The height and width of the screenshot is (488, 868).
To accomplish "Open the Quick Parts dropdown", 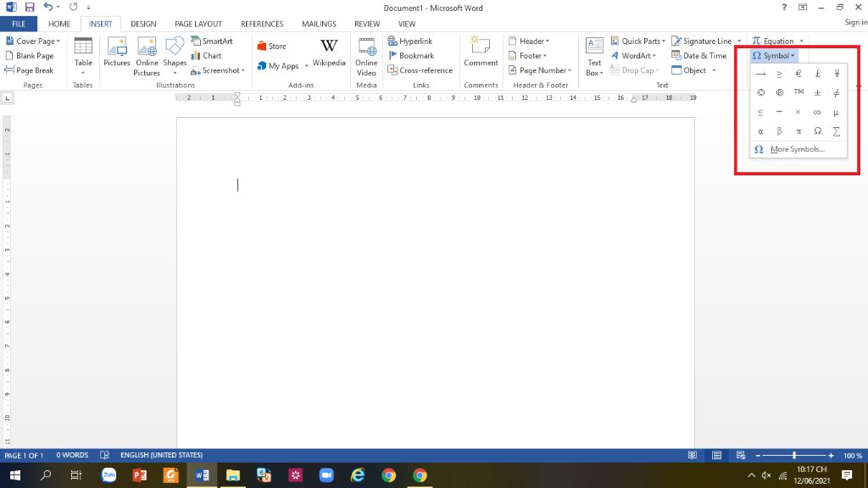I will [x=637, y=41].
